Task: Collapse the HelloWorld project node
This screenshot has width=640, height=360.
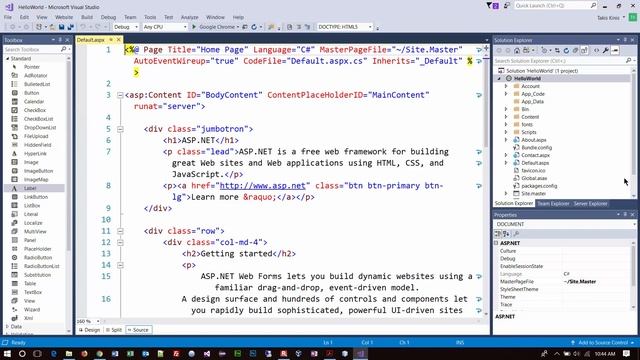Action: [x=499, y=78]
